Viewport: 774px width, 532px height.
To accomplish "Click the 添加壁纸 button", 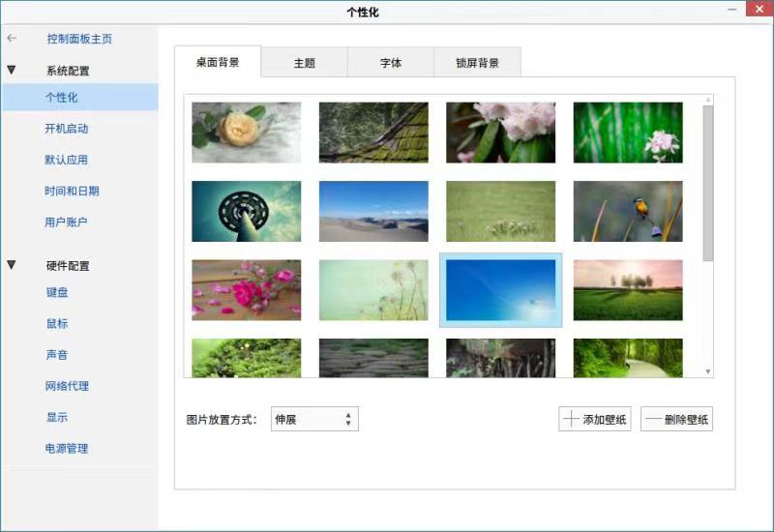I will 594,419.
